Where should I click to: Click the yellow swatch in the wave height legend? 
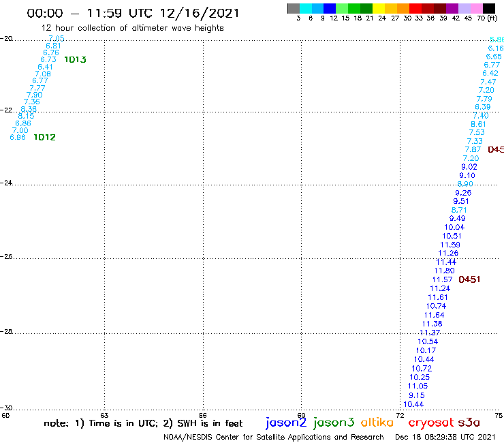379,8
